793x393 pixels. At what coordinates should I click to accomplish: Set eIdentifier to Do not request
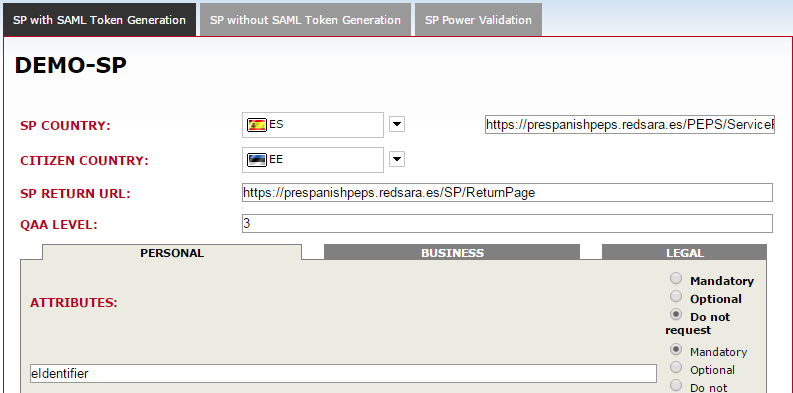tap(676, 386)
